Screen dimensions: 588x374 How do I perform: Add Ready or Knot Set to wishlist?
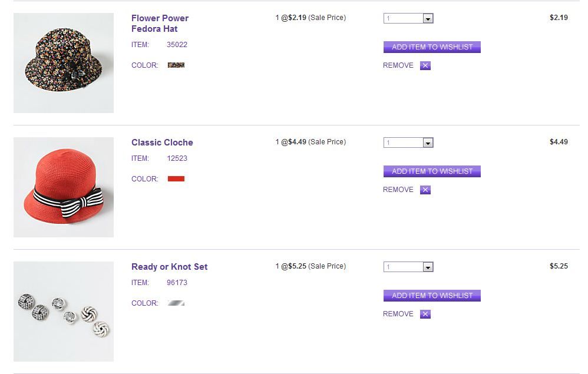pos(432,296)
